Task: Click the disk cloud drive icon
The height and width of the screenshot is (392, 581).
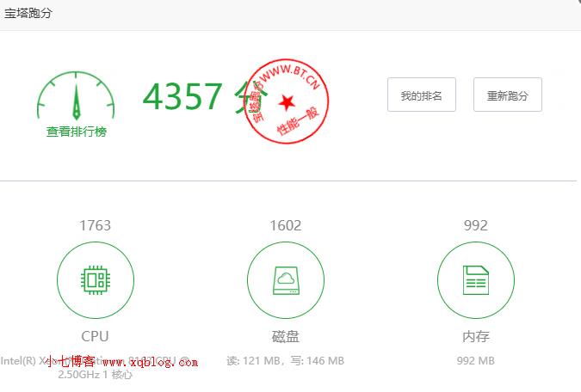Action: pos(286,280)
